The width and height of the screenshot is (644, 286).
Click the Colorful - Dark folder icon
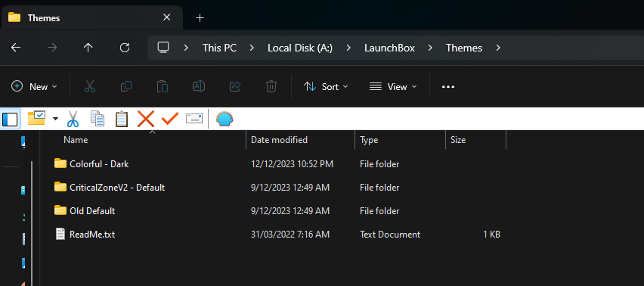pos(60,163)
